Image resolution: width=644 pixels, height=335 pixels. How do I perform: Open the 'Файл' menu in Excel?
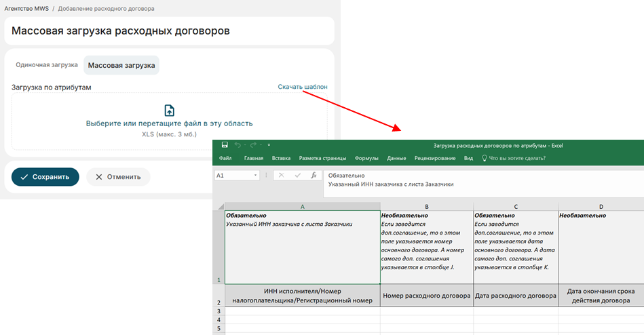pos(225,158)
